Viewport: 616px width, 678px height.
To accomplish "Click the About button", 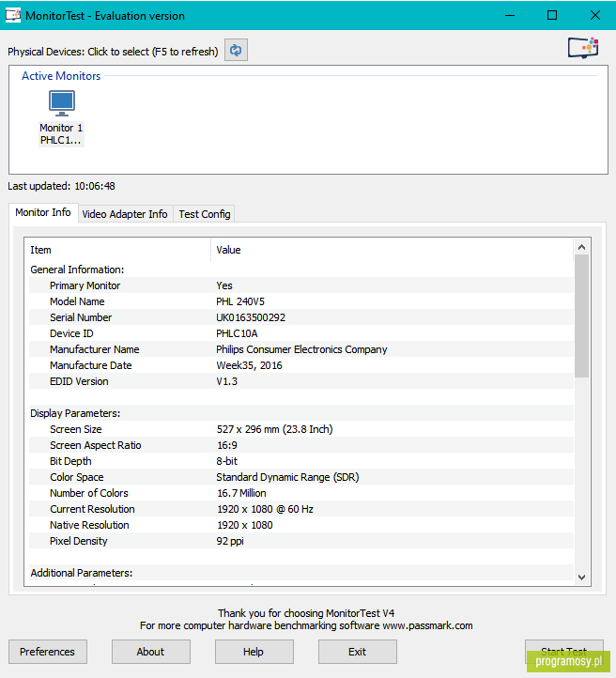I will [151, 652].
